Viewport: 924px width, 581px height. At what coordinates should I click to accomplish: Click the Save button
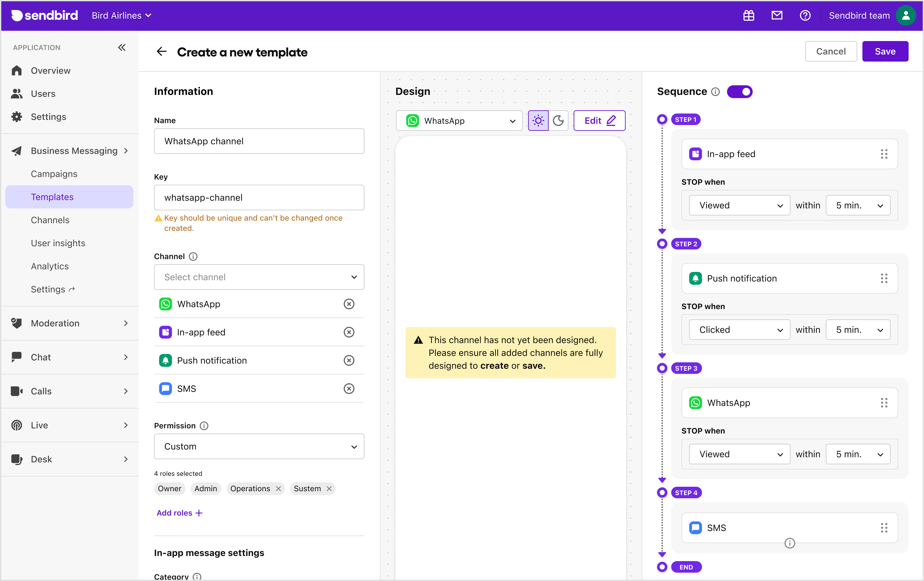point(885,51)
